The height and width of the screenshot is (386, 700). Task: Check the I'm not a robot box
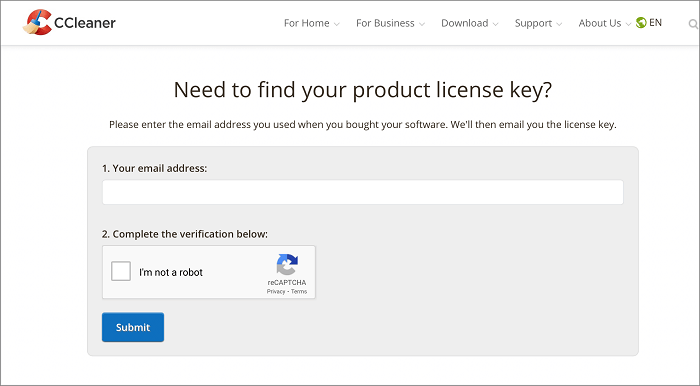pyautogui.click(x=121, y=271)
